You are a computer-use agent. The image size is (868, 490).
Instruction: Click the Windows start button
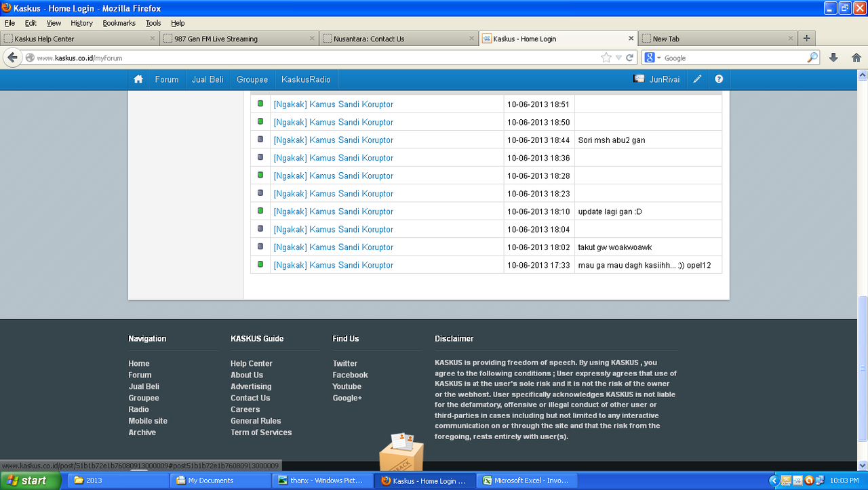click(x=31, y=481)
